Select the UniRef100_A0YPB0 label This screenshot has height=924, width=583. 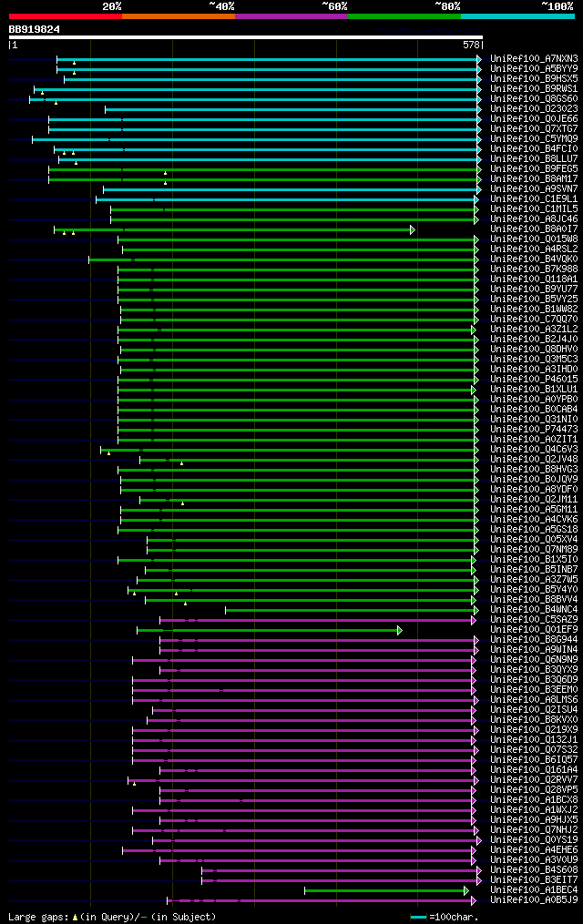click(x=534, y=400)
